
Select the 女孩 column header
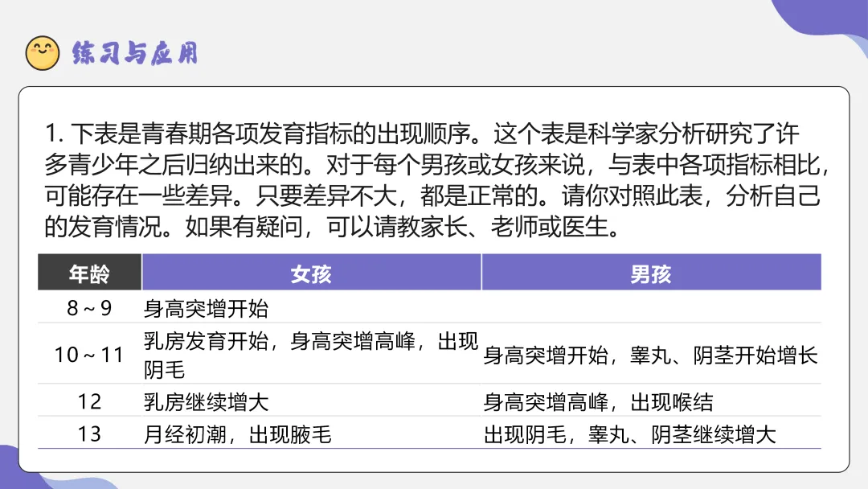[x=312, y=272]
